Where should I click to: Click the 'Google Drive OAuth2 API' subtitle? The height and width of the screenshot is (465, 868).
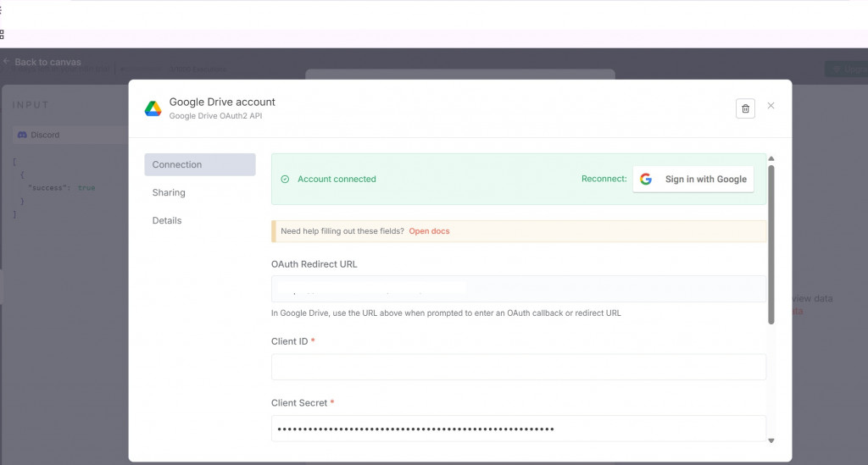215,115
